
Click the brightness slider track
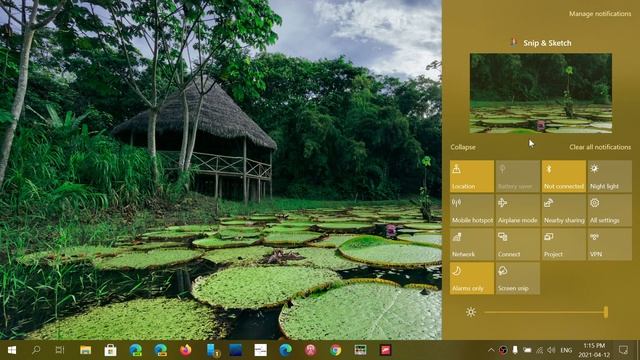546,312
